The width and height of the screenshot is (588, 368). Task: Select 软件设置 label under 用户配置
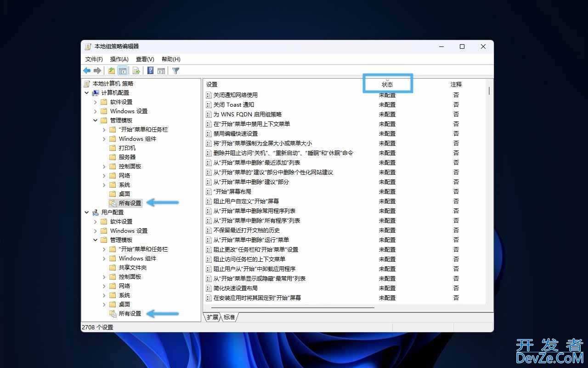coord(121,222)
